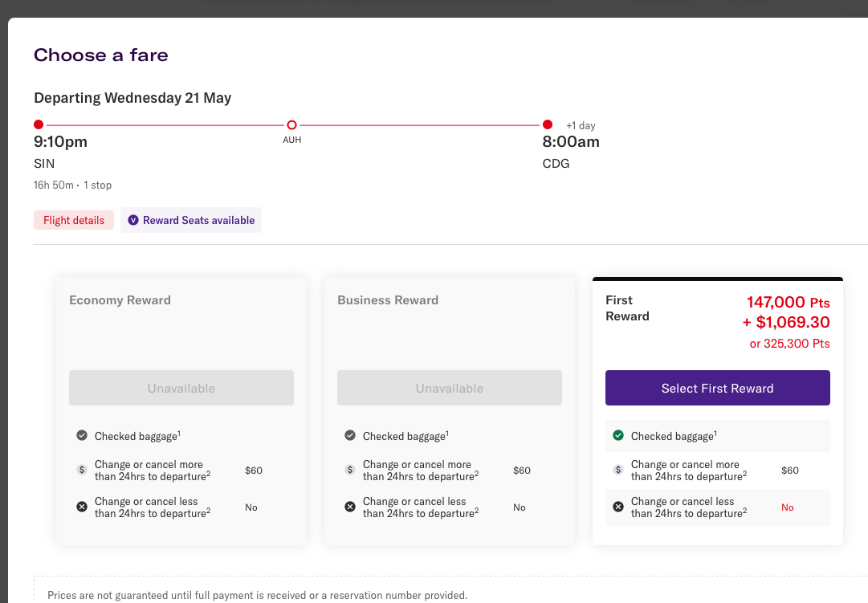Click the cross icon in Business Reward card
The height and width of the screenshot is (603, 868).
point(350,507)
